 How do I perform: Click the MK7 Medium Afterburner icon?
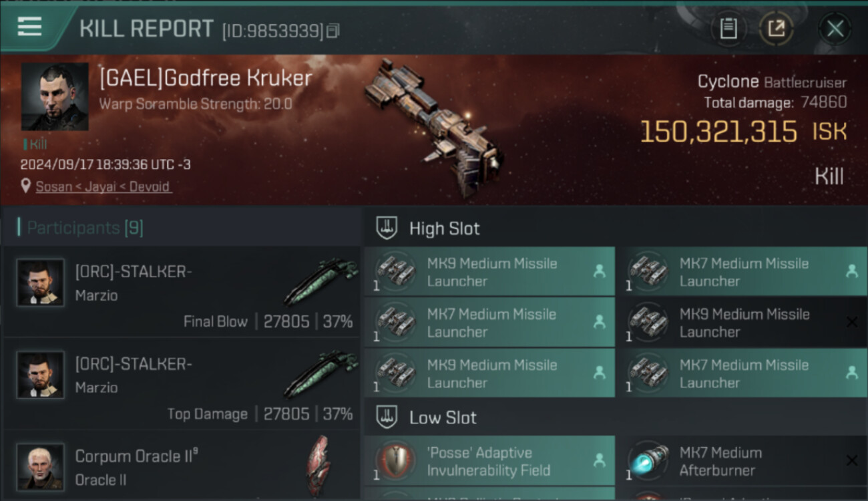(x=649, y=460)
